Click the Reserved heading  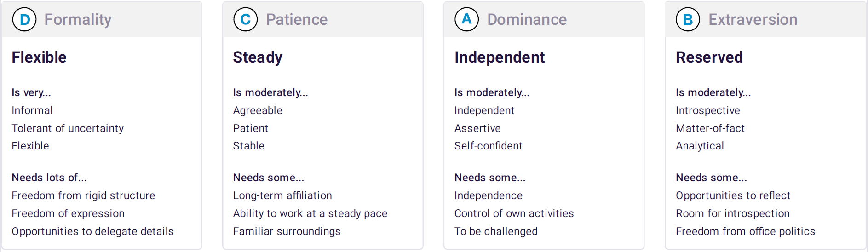click(x=709, y=57)
